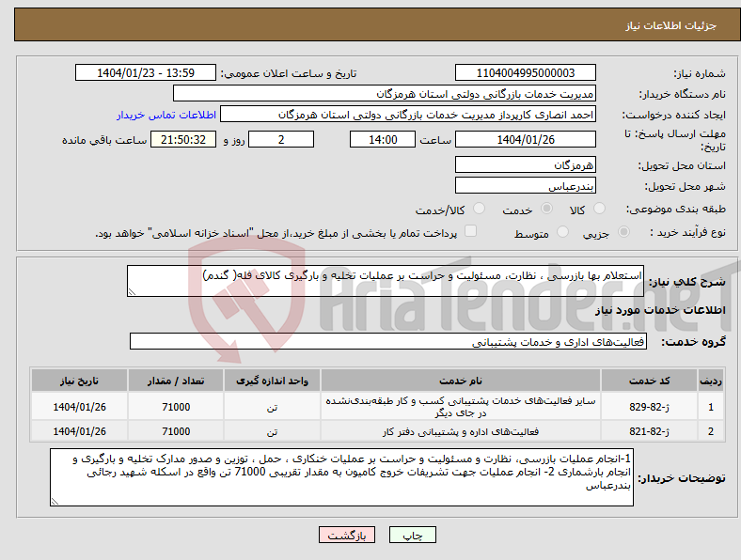Click the row number 1 cell
Image resolution: width=741 pixels, height=560 pixels.
711,407
